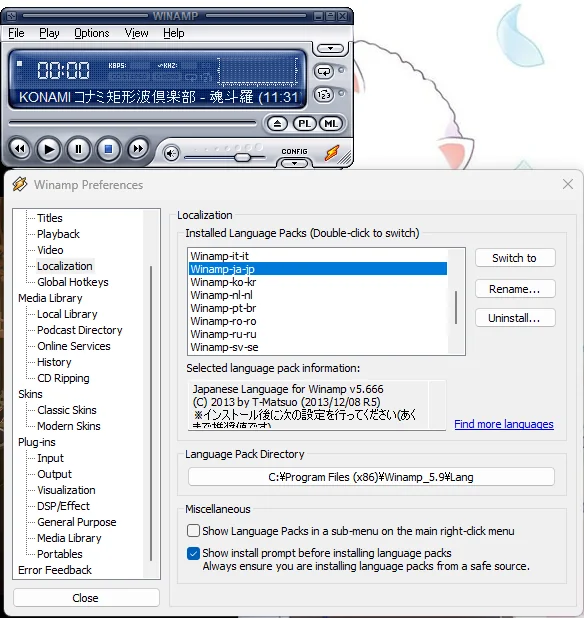Select Classic Skins in the preferences tree
This screenshot has height=618, width=584.
(x=67, y=410)
